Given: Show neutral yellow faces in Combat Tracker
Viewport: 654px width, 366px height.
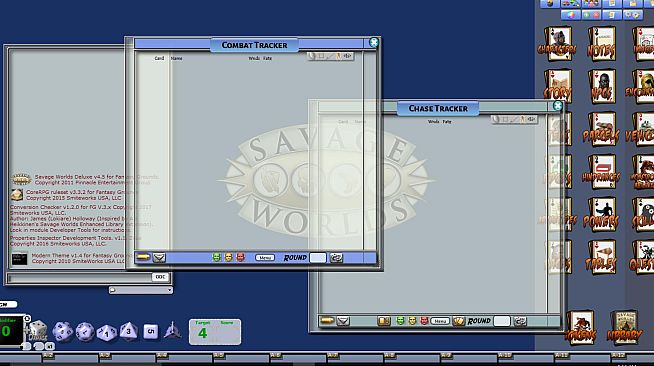Looking at the screenshot, I should [228, 258].
